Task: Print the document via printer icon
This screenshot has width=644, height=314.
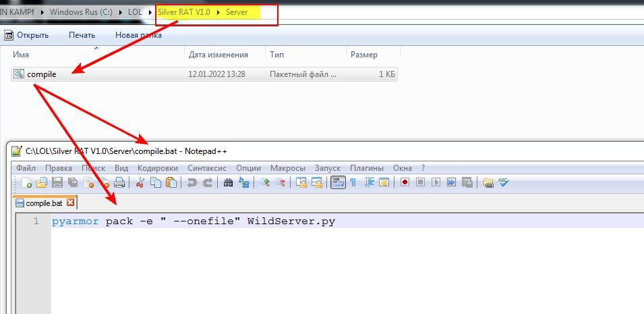Action: point(119,182)
